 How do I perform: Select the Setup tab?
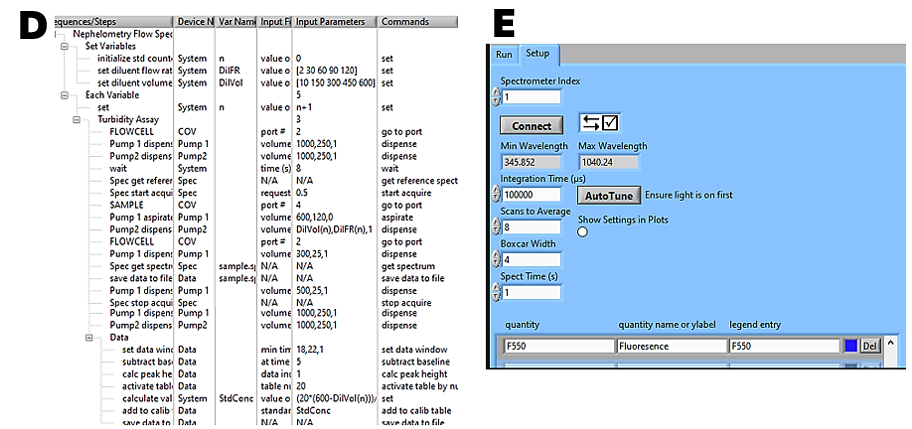click(537, 54)
